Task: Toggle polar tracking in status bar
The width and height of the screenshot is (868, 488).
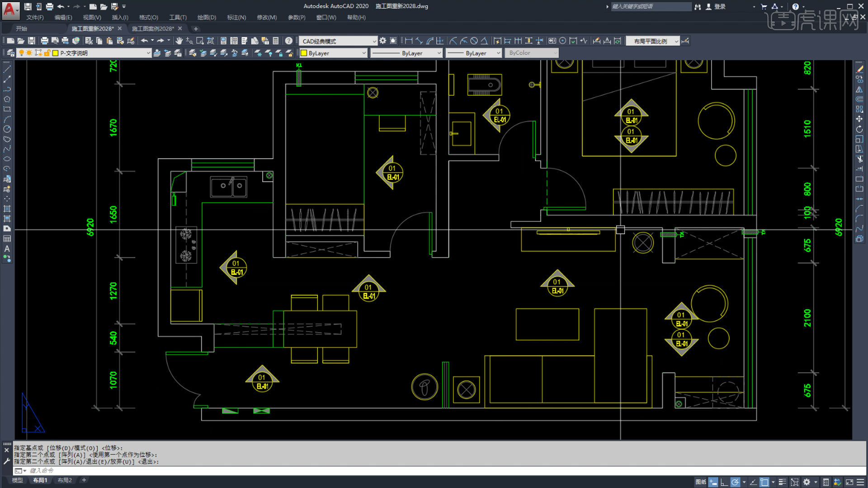Action: 736,482
